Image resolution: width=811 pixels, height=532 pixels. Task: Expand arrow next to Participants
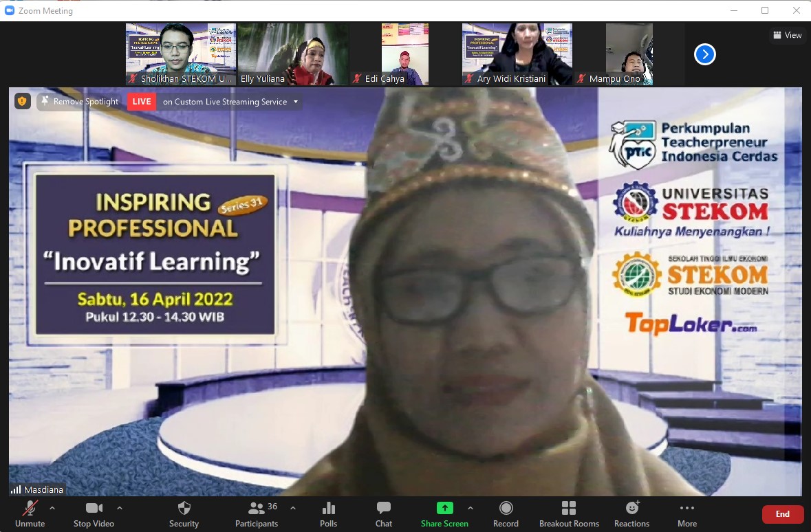(x=293, y=508)
